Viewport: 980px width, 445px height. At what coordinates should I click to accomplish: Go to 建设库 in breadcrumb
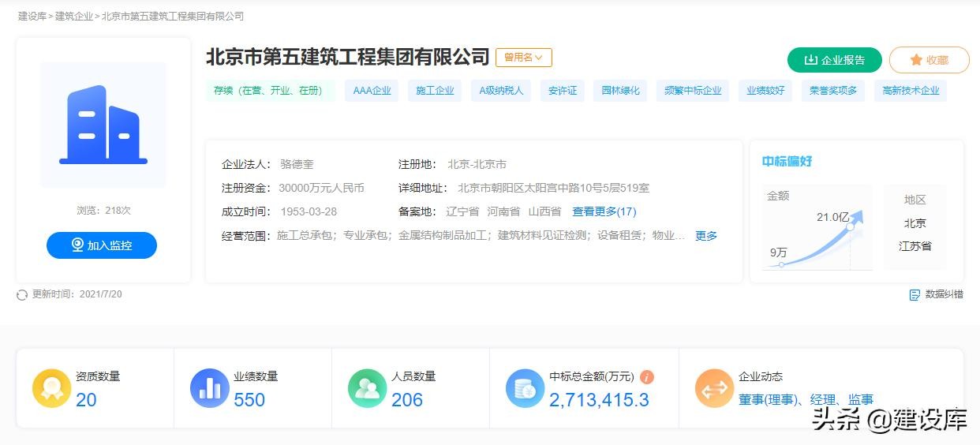[x=32, y=16]
